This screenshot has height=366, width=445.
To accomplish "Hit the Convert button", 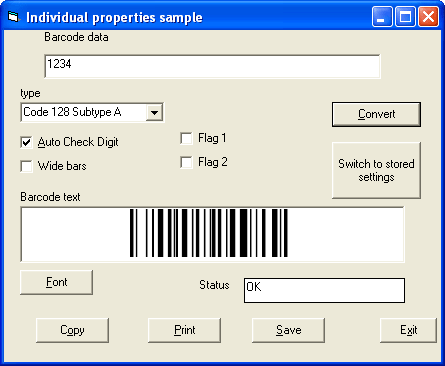I will click(376, 114).
